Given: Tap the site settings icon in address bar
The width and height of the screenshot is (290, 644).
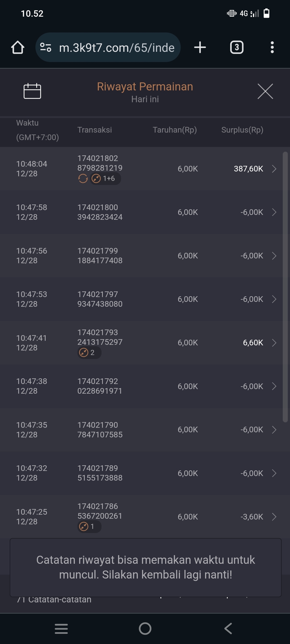Looking at the screenshot, I should [x=46, y=47].
